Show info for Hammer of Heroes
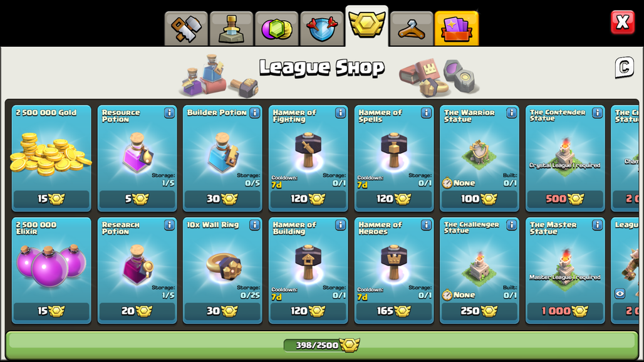 point(426,225)
